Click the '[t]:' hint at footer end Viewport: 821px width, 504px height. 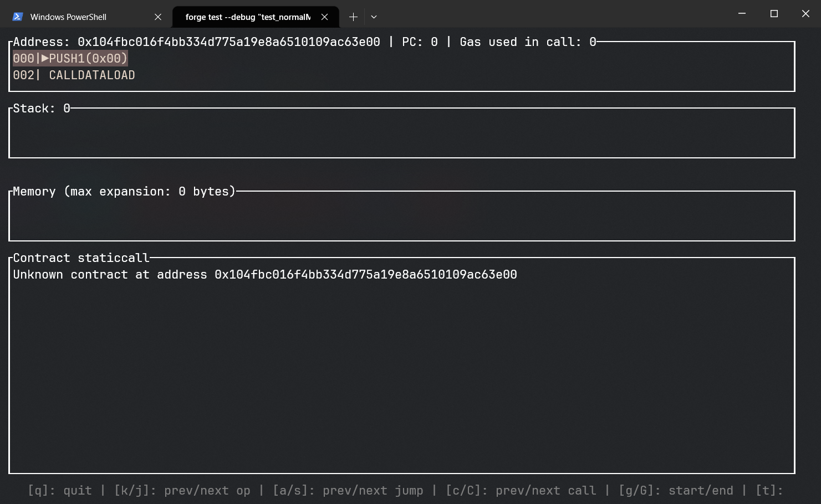(x=769, y=491)
